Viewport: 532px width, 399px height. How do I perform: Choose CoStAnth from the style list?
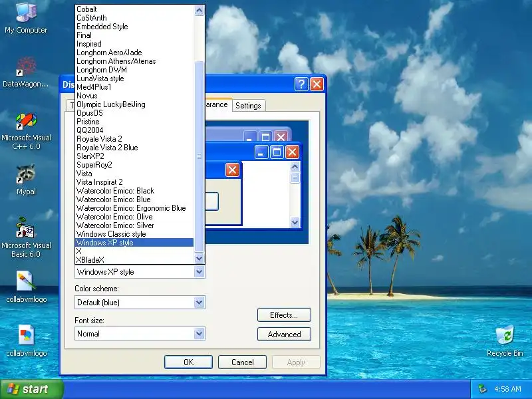[x=134, y=18]
